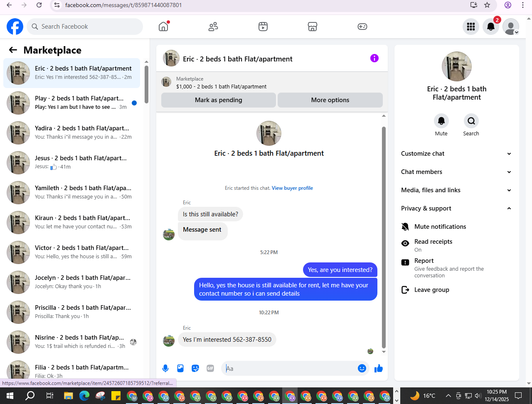Bookmark this page with the star icon
Image resolution: width=532 pixels, height=404 pixels.
coord(487,5)
